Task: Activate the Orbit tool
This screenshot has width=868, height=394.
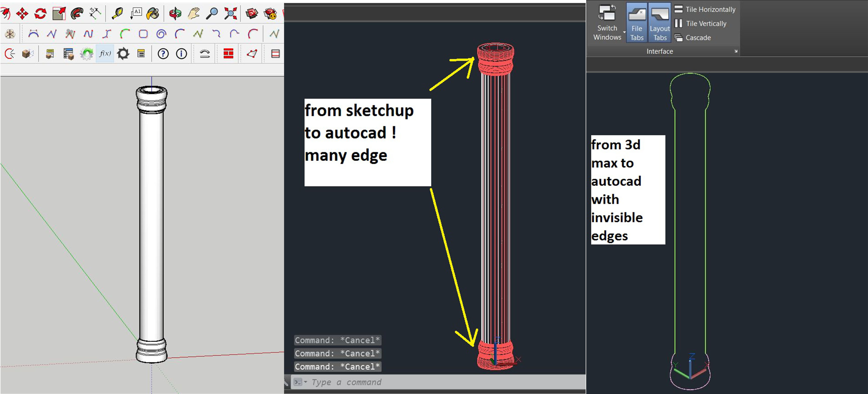Action: [x=175, y=13]
